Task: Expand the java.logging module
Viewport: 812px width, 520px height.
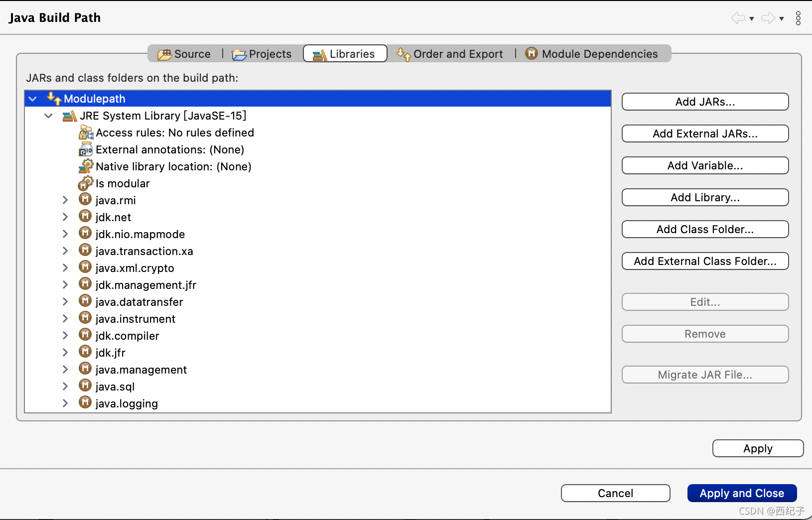Action: tap(65, 403)
